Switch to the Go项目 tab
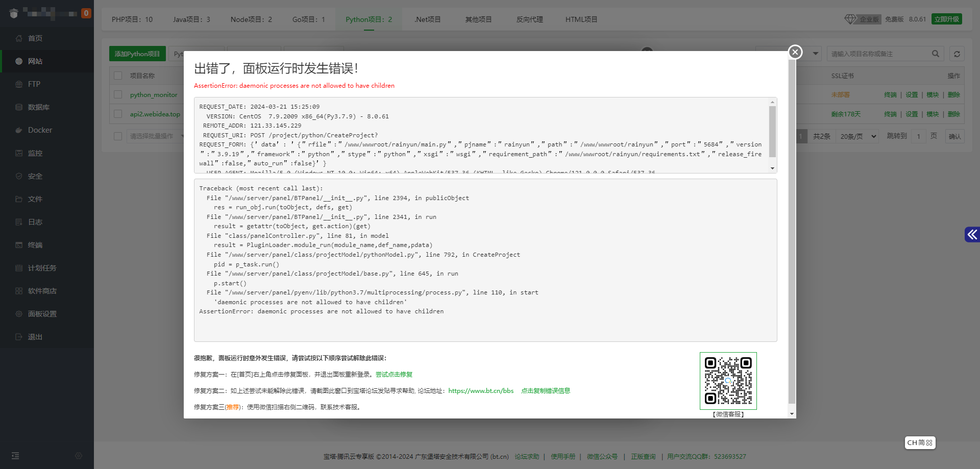980x469 pixels. (309, 19)
